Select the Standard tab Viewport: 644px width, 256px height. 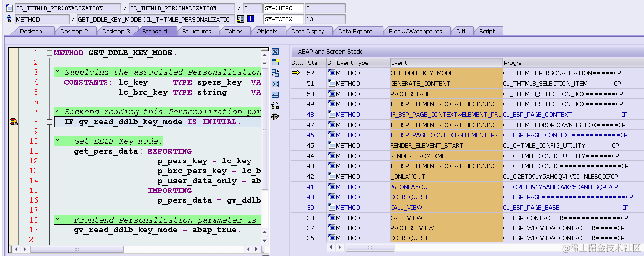coord(155,31)
